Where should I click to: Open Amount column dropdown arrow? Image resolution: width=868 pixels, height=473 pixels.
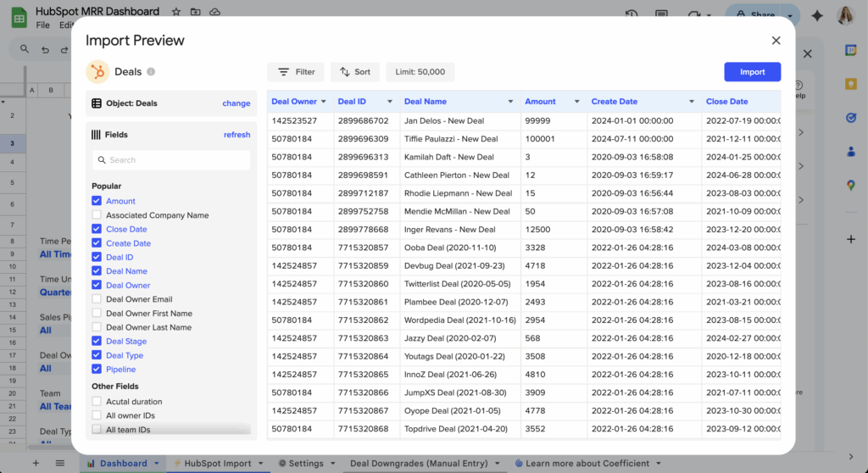click(576, 102)
